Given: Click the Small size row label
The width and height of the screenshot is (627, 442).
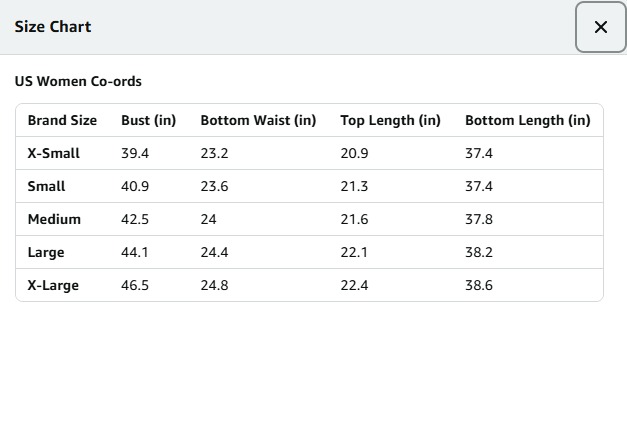Looking at the screenshot, I should (46, 186).
